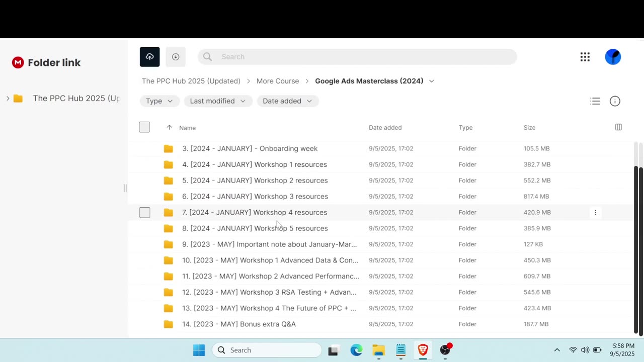This screenshot has width=644, height=362.
Task: Show hidden tray icons chevron
Action: coord(557,350)
